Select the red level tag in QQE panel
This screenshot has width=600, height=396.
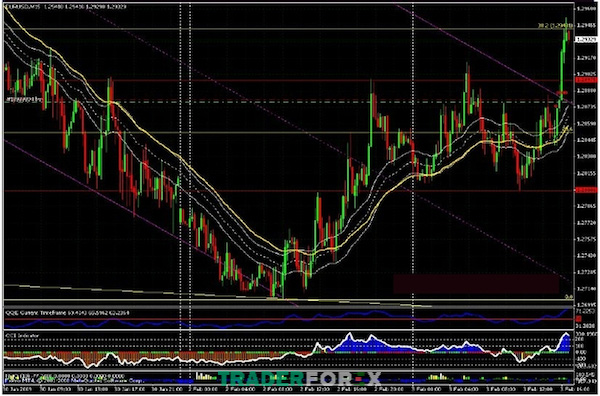point(579,319)
